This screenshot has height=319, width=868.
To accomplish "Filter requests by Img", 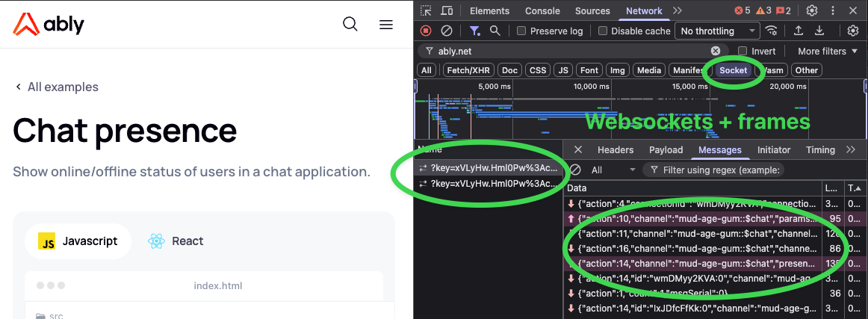I will click(x=618, y=70).
